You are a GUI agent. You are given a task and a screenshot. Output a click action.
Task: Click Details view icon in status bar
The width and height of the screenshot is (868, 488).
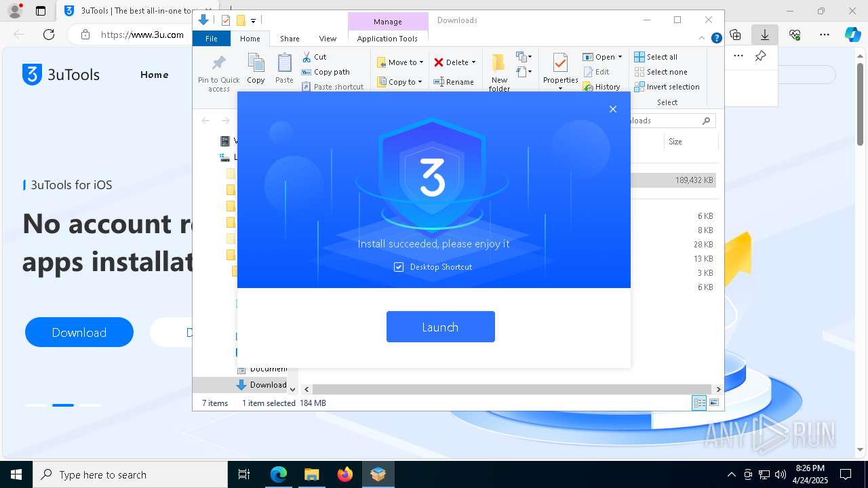pos(699,403)
